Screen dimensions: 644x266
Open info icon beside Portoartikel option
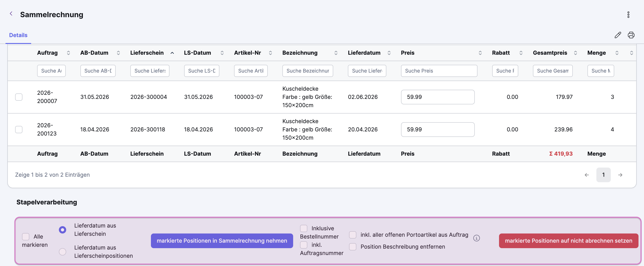pyautogui.click(x=477, y=238)
